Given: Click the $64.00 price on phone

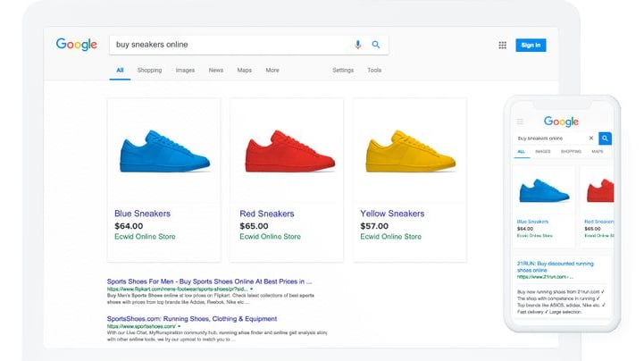Looking at the screenshot, I should pyautogui.click(x=525, y=229).
